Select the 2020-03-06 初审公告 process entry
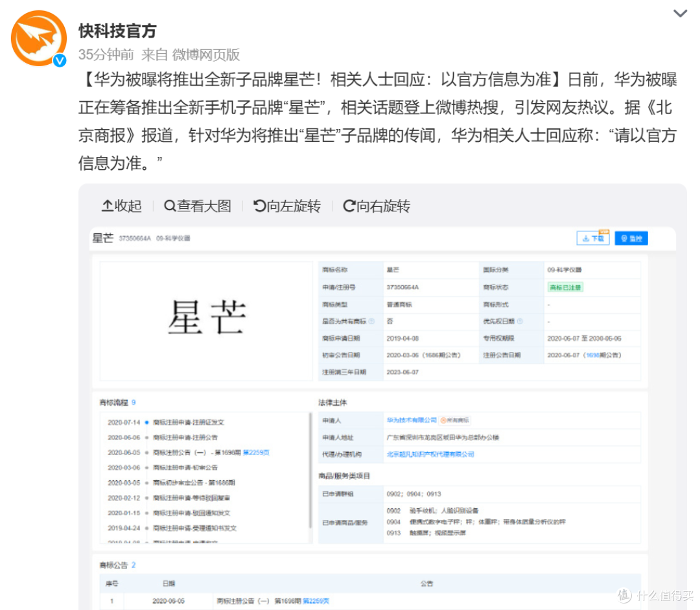The height and width of the screenshot is (610, 700). (163, 467)
